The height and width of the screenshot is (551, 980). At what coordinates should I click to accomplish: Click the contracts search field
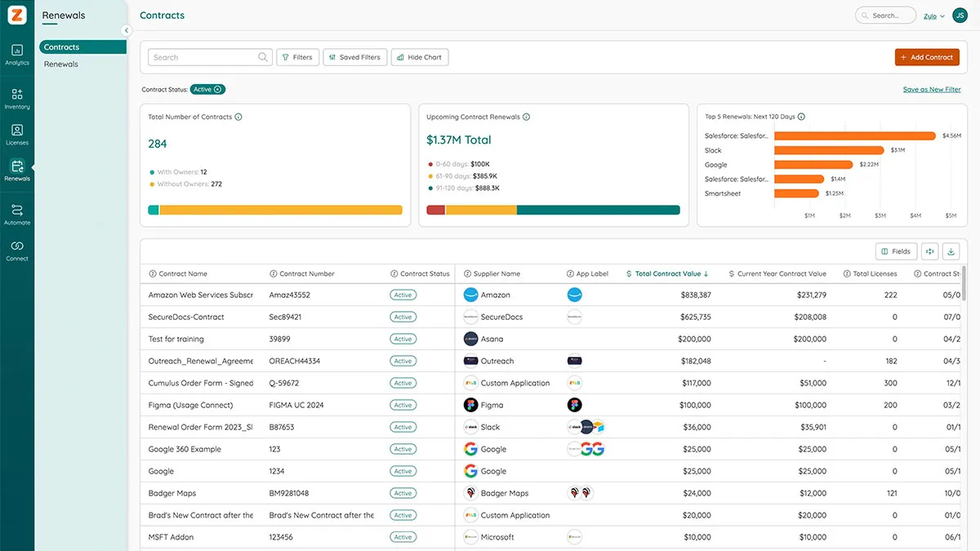click(210, 57)
